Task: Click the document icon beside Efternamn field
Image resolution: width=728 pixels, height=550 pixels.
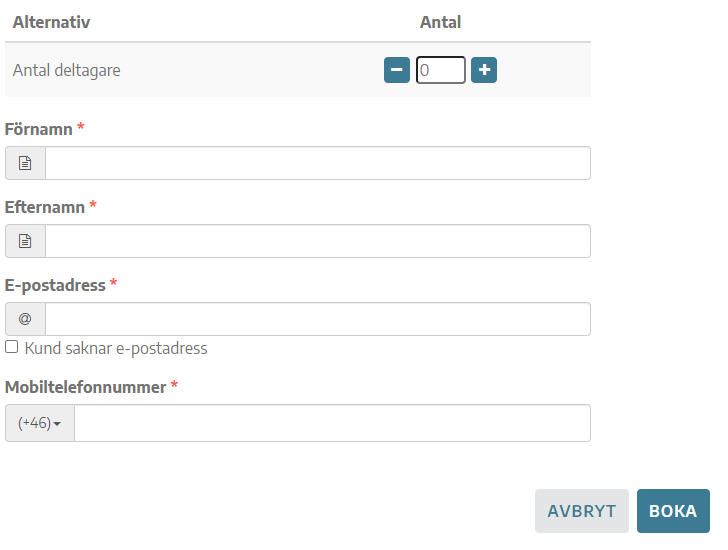Action: 25,241
